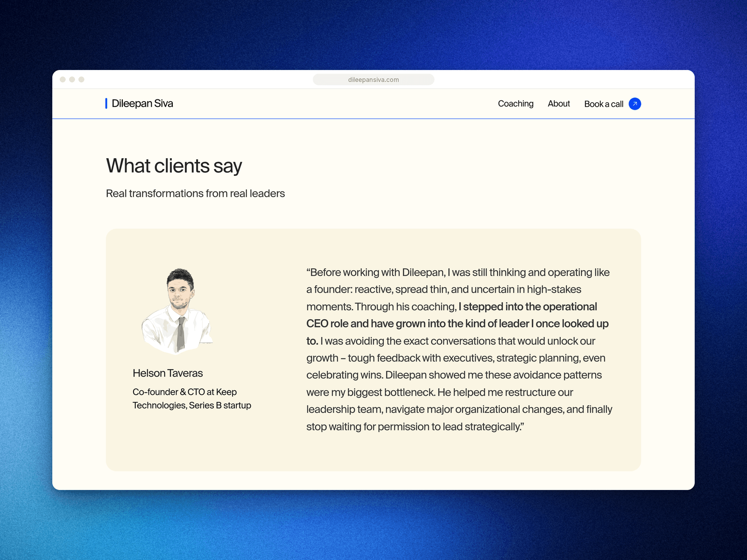Click the quote's opening Before working with Dileepan line
This screenshot has height=560, width=747.
pyautogui.click(x=458, y=273)
